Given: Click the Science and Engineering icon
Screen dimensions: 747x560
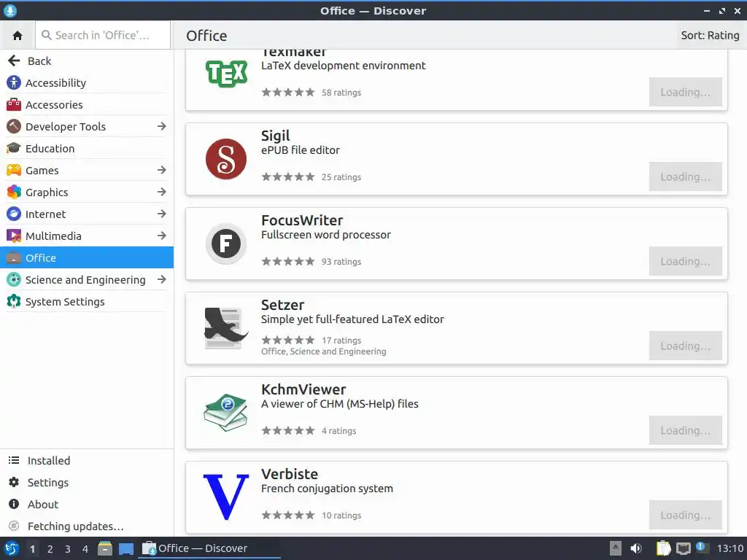Looking at the screenshot, I should click(x=14, y=280).
